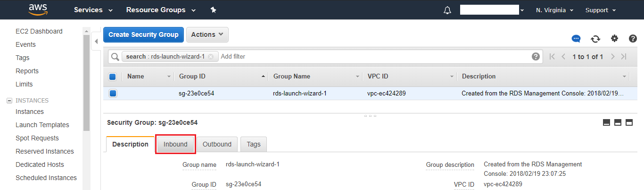Open the notifications bell
Viewport: 644px width, 190px height.
click(x=447, y=10)
